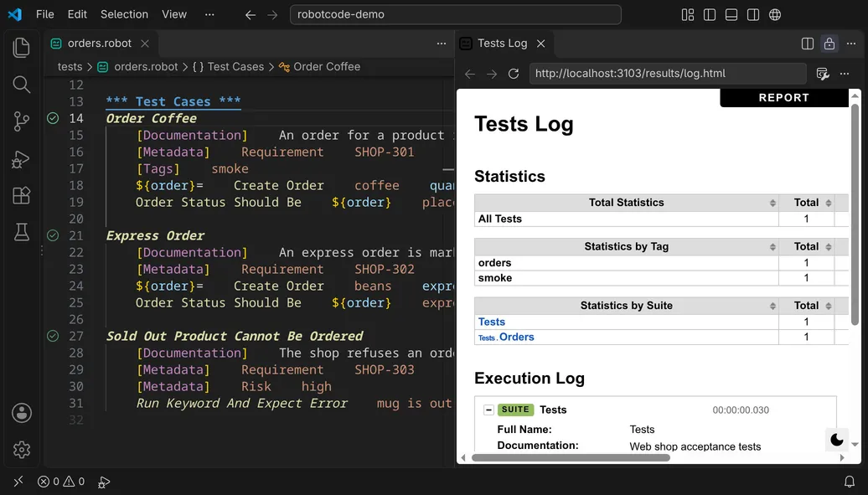Expand the orders.robot breadcrumb
The width and height of the screenshot is (868, 495).
tap(138, 66)
